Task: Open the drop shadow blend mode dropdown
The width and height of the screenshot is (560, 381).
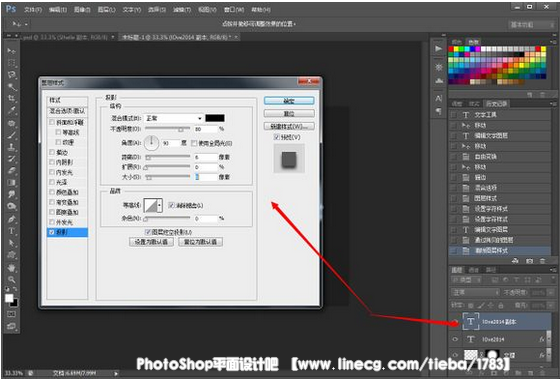Action: [x=174, y=118]
